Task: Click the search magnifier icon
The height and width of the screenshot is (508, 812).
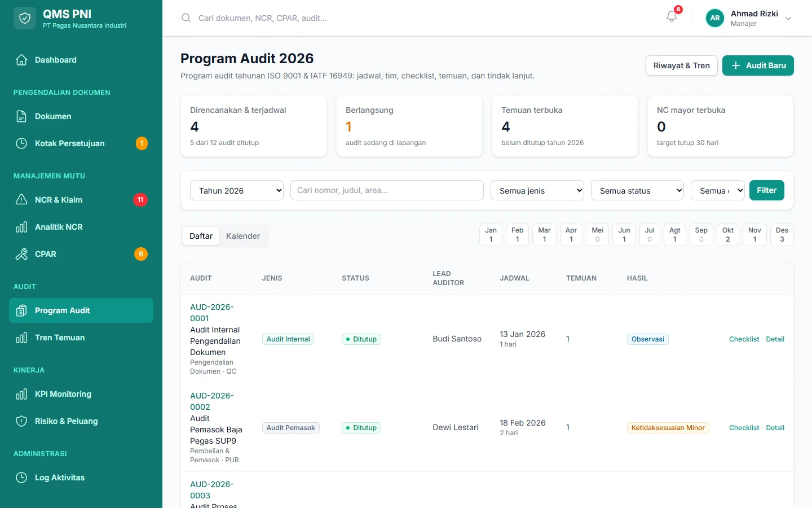Action: point(186,18)
